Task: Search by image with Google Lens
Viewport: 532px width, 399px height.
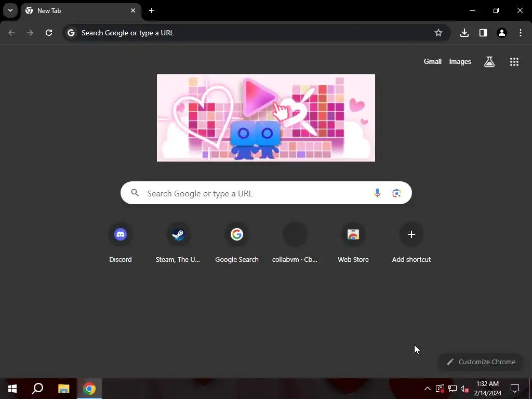Action: (x=396, y=193)
